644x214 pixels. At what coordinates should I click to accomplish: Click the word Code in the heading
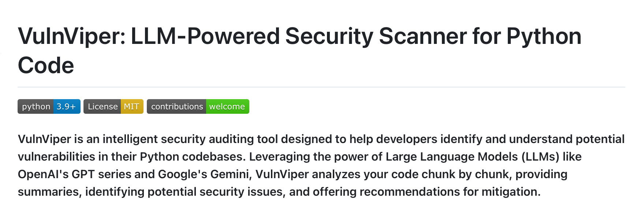coord(46,65)
